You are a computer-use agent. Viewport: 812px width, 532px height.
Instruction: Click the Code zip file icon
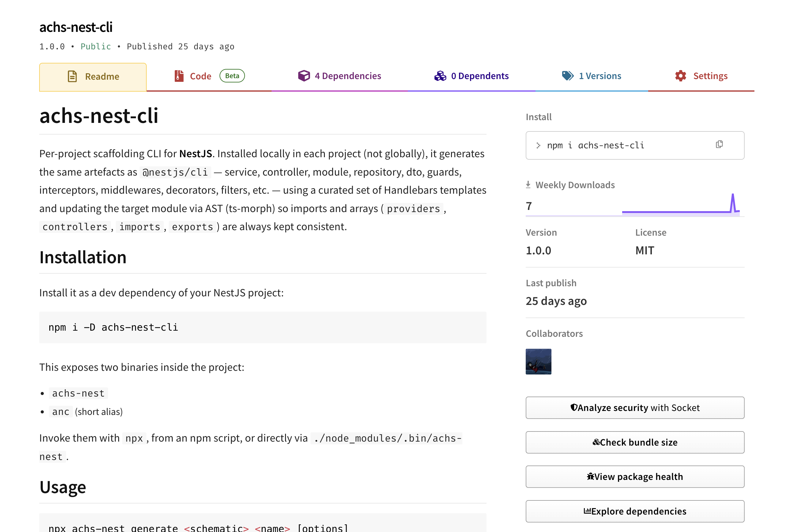pos(179,76)
